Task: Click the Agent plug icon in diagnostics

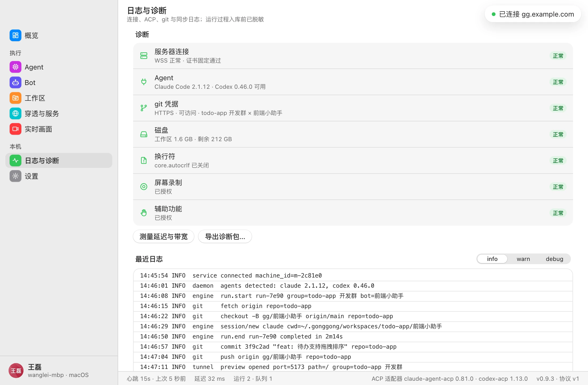Action: click(x=144, y=82)
